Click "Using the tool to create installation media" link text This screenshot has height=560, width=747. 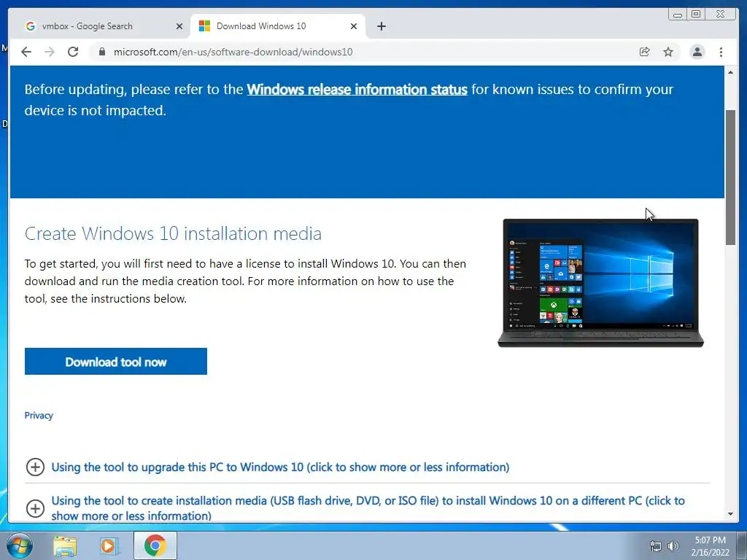[368, 508]
